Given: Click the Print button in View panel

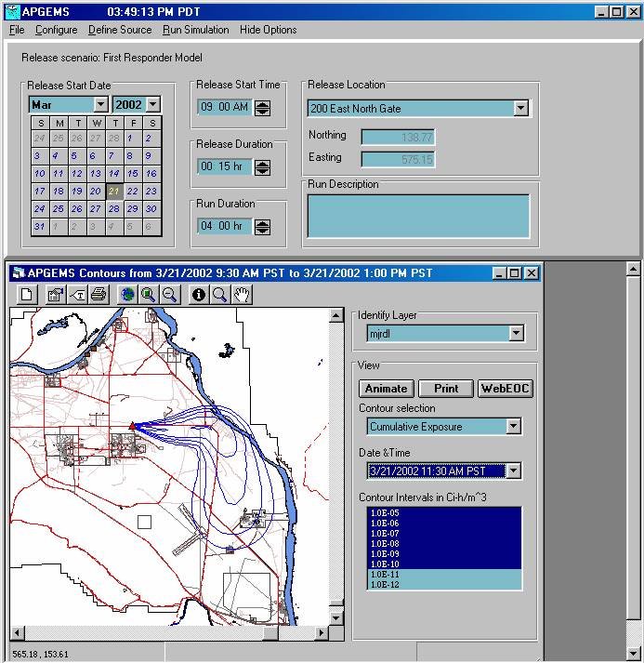Looking at the screenshot, I should pyautogui.click(x=446, y=389).
